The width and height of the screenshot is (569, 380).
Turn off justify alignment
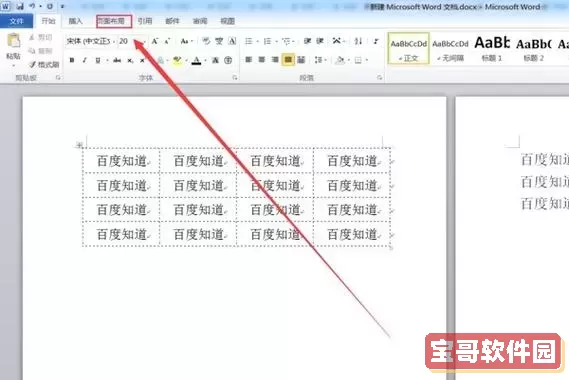[x=288, y=60]
